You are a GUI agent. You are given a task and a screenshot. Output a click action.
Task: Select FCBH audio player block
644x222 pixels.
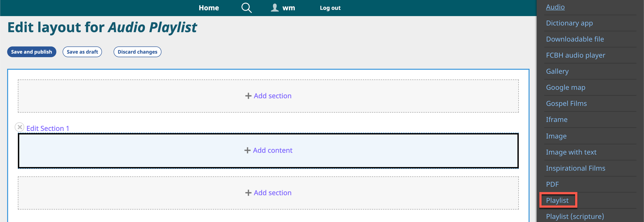tap(575, 55)
